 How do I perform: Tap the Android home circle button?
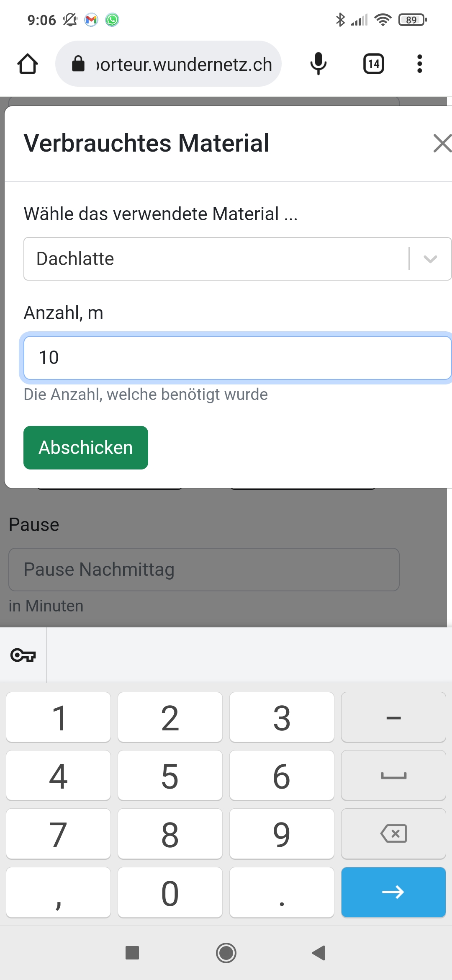226,953
